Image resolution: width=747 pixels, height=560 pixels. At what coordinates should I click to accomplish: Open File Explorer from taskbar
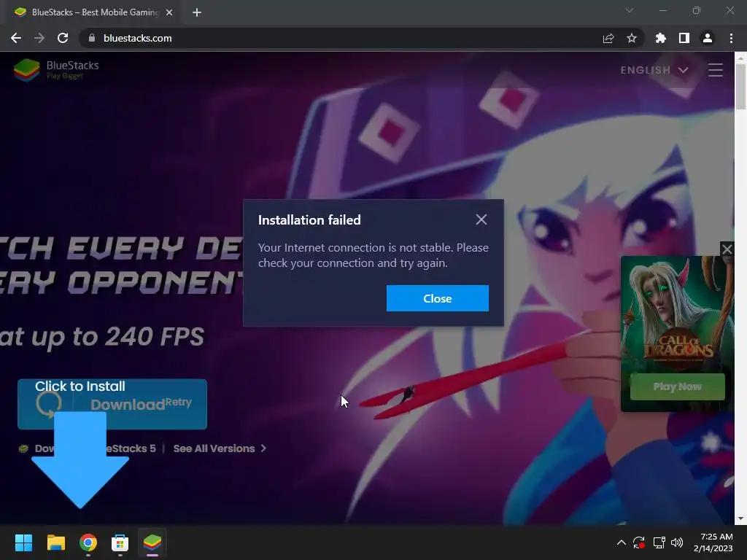pos(55,542)
